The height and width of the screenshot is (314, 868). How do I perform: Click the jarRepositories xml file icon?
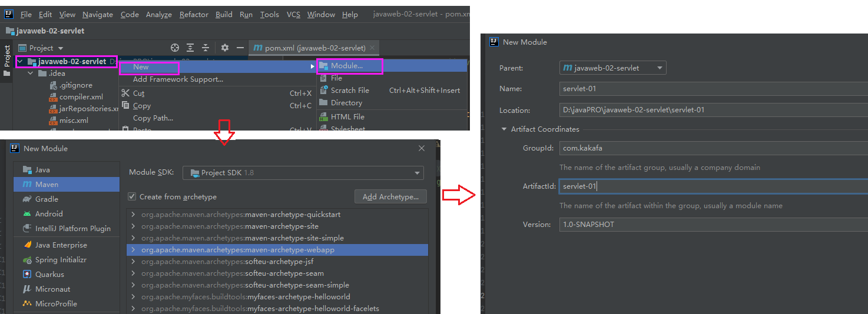tap(53, 108)
